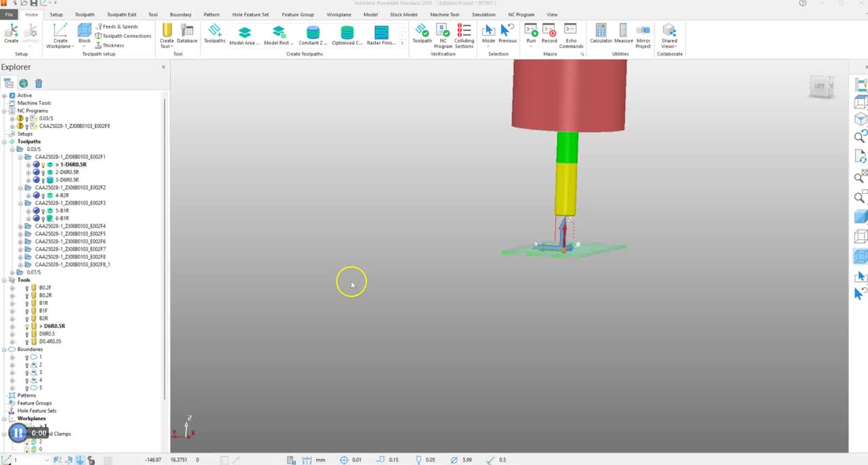Collapse the Toolpaths tree node
The width and height of the screenshot is (868, 465).
[4, 142]
